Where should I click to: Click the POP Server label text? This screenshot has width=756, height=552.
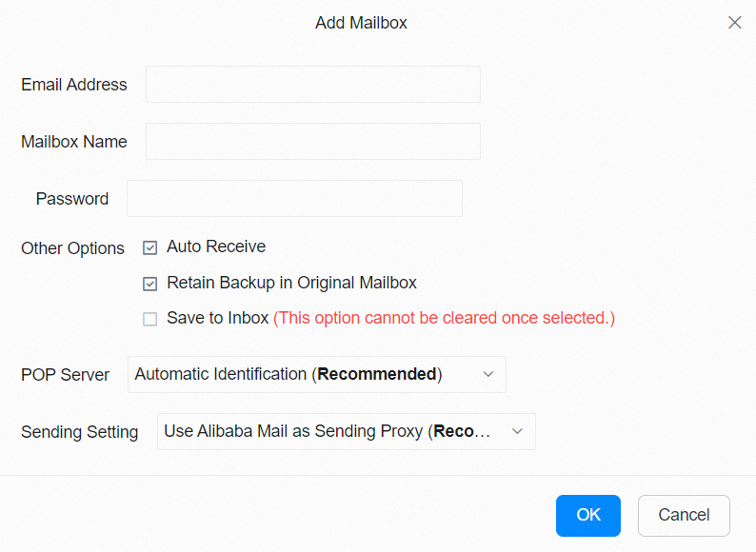(65, 375)
